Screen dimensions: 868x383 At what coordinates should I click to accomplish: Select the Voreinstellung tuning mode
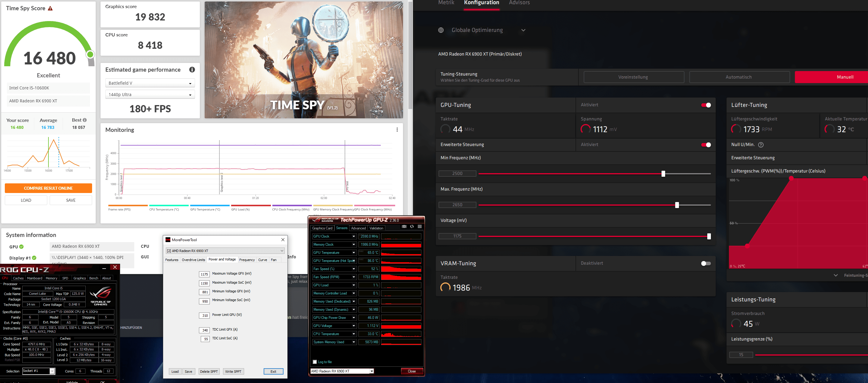point(634,77)
